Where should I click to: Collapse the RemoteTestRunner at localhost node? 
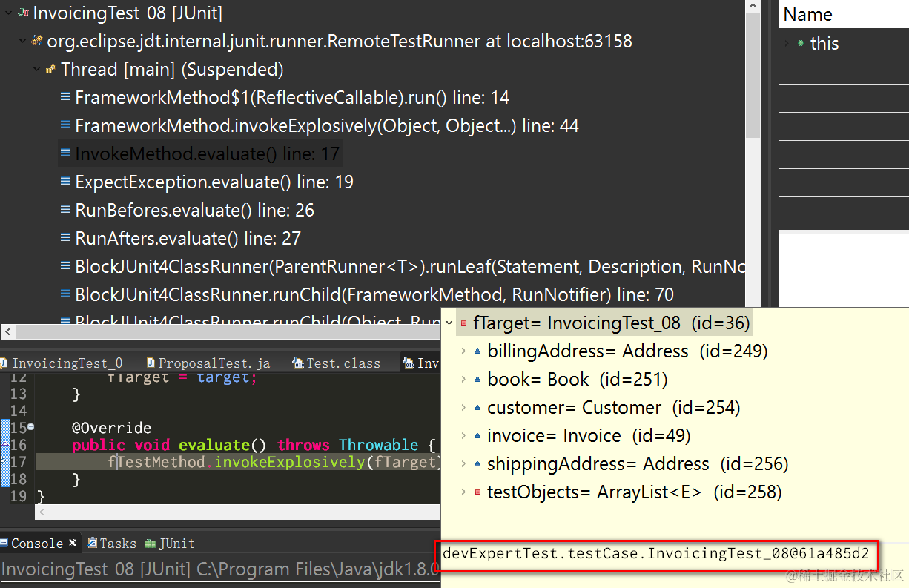pos(23,42)
